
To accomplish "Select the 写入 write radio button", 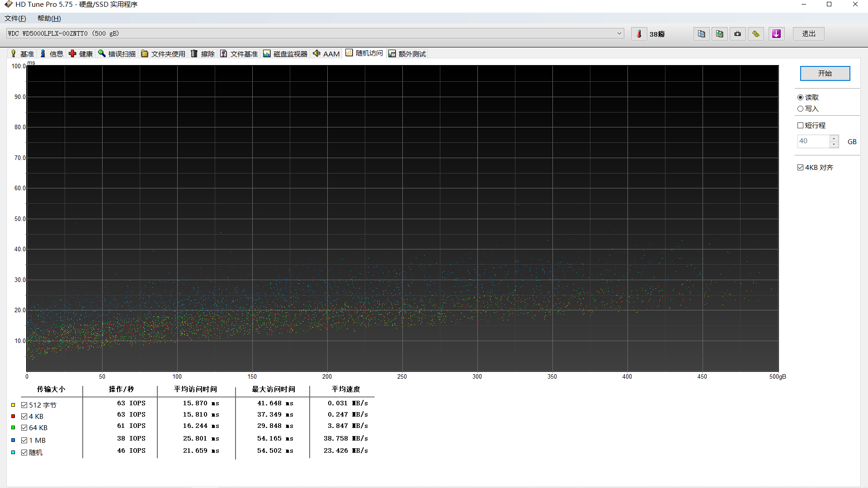I will [800, 109].
